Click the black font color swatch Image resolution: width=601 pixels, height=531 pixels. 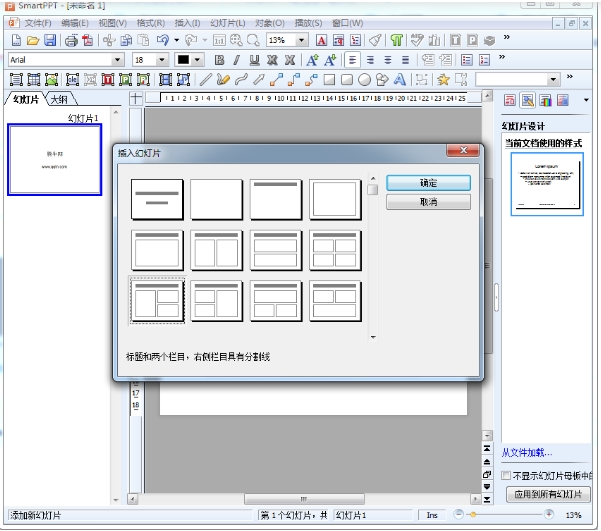tap(183, 60)
